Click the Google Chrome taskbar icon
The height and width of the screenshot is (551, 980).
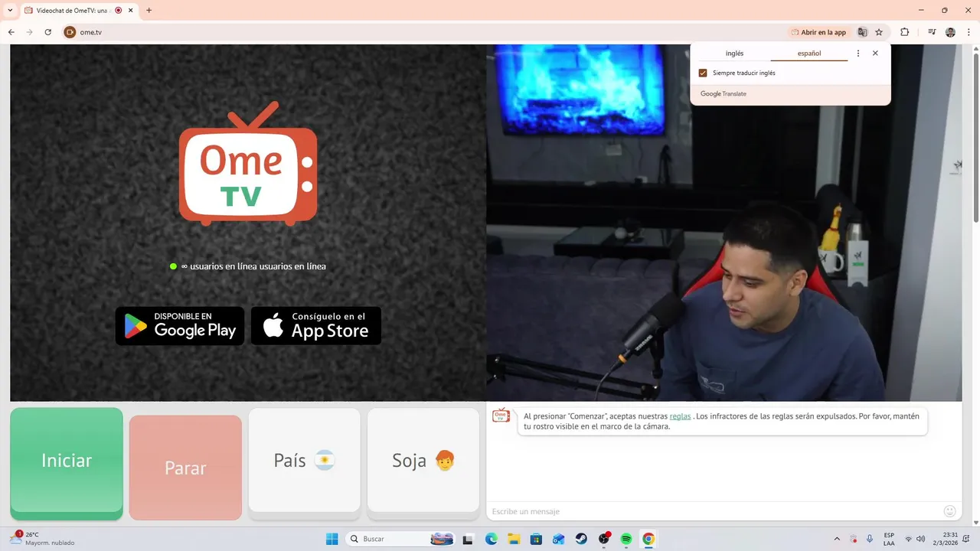tap(648, 539)
